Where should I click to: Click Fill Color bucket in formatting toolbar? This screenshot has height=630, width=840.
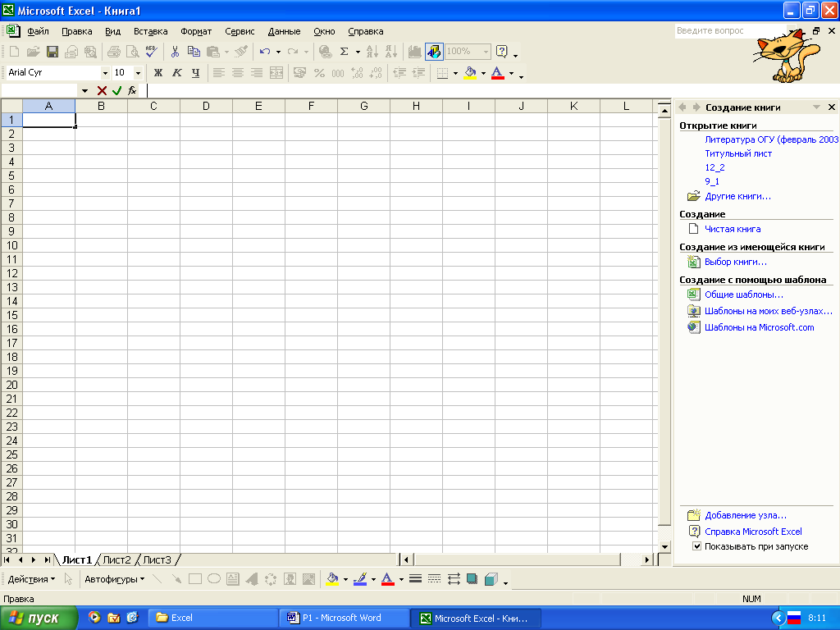point(470,73)
